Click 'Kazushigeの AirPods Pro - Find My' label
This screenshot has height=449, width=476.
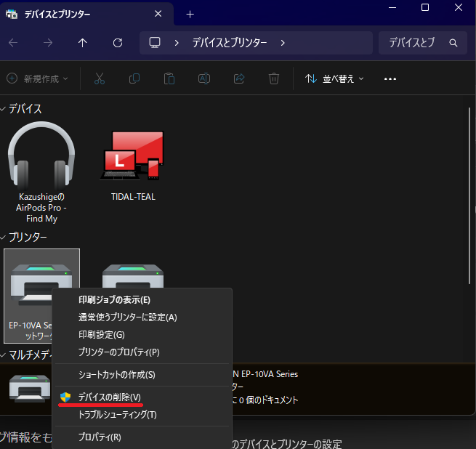click(41, 208)
